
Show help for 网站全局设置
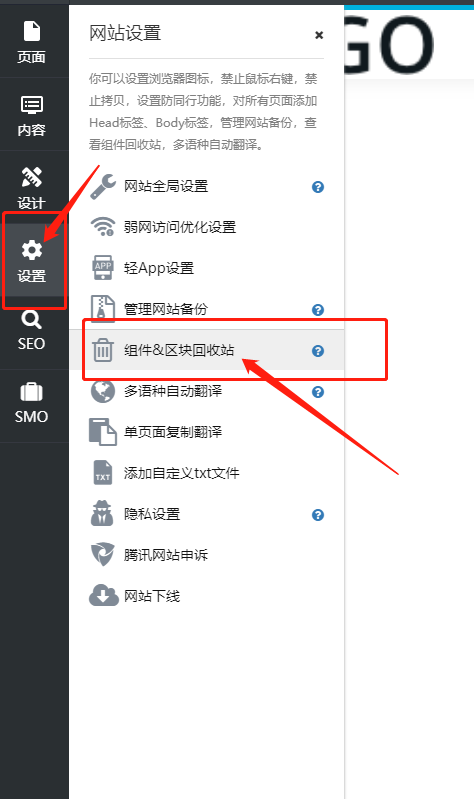click(x=318, y=187)
